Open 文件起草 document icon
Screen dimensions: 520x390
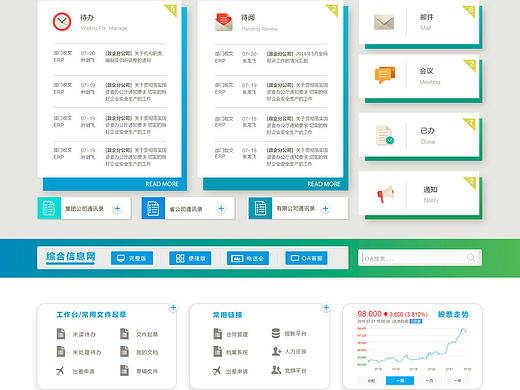coord(124,333)
